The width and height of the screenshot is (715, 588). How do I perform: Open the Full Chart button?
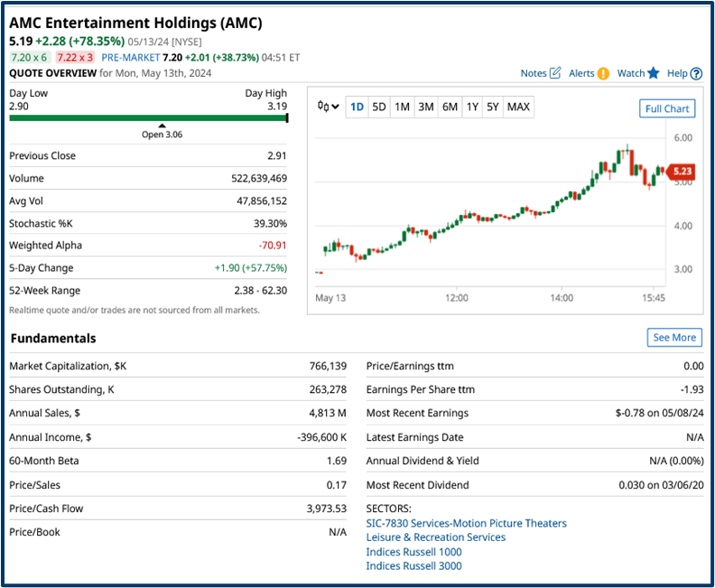click(x=667, y=108)
